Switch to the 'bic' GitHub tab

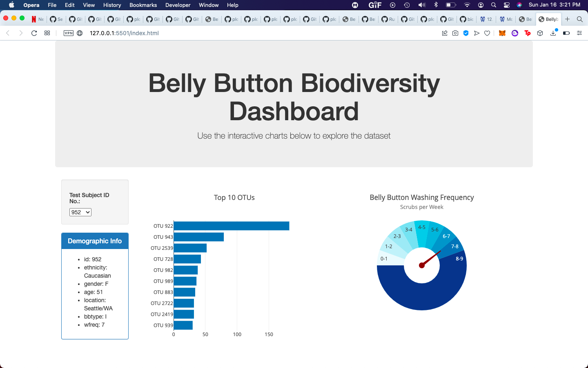tap(467, 19)
